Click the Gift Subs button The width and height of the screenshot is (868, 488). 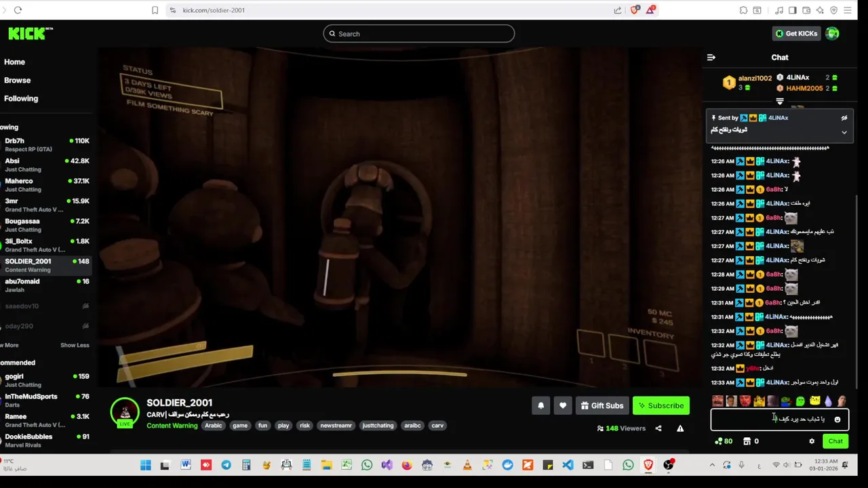pos(602,405)
